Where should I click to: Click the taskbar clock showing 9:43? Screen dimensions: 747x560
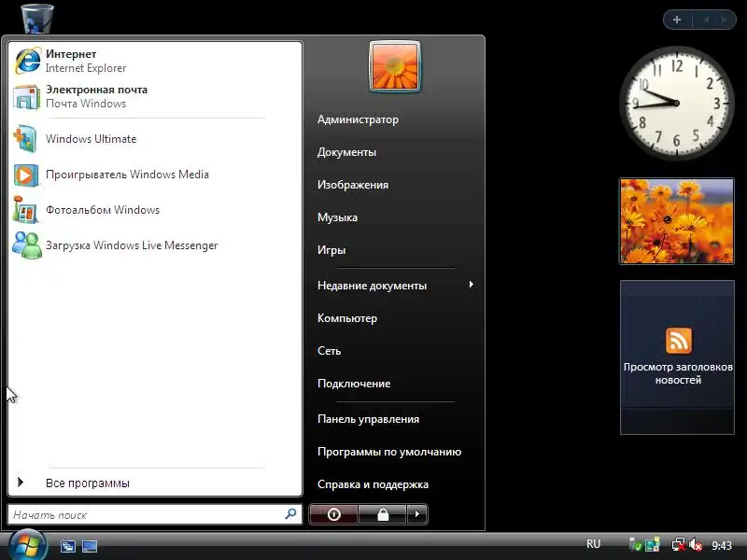[x=722, y=546]
